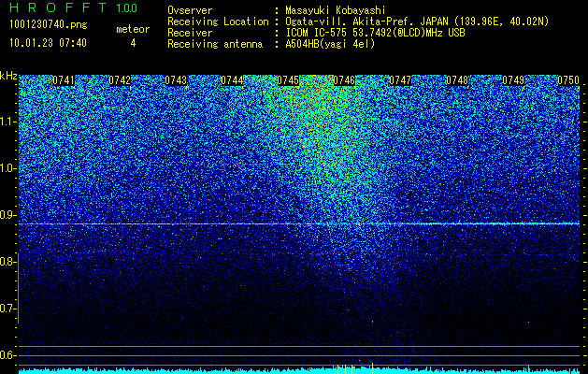Click the meteor count value 4
588x374 pixels.
coord(133,43)
